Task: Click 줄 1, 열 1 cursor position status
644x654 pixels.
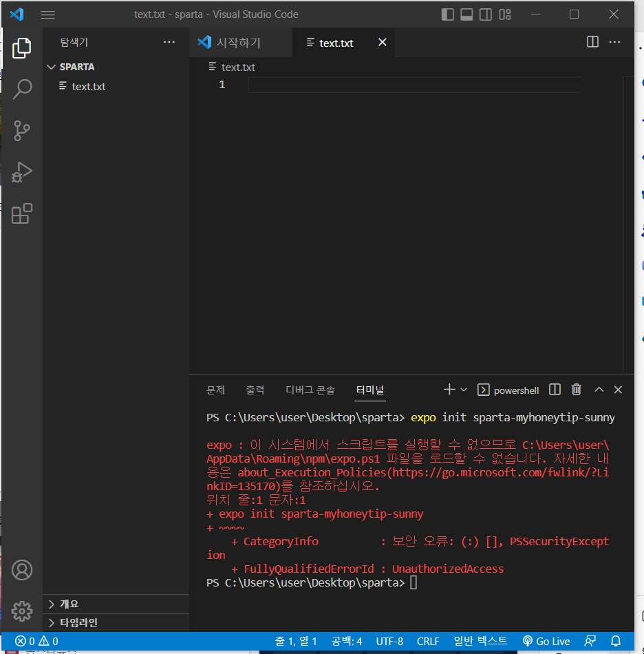Action: tap(296, 641)
